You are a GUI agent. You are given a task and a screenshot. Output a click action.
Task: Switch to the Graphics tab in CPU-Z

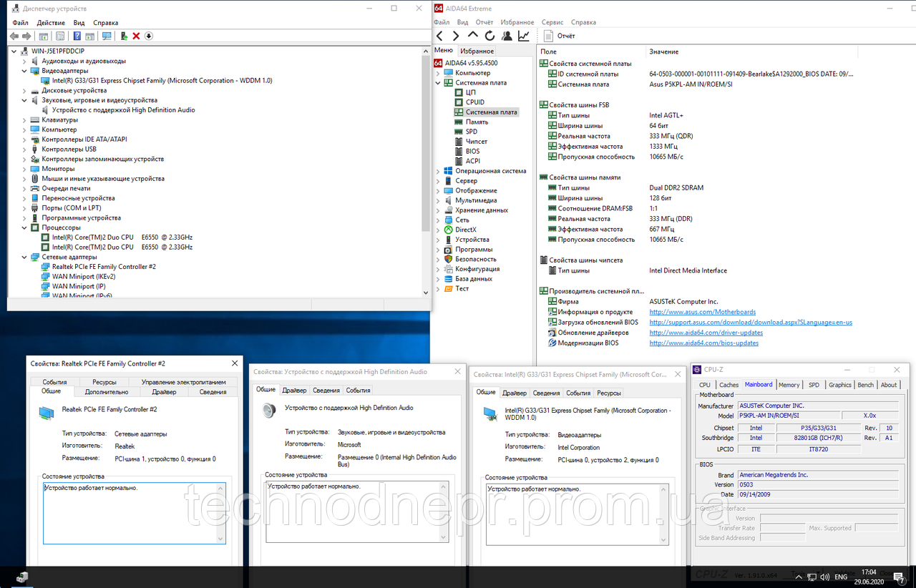click(x=840, y=385)
